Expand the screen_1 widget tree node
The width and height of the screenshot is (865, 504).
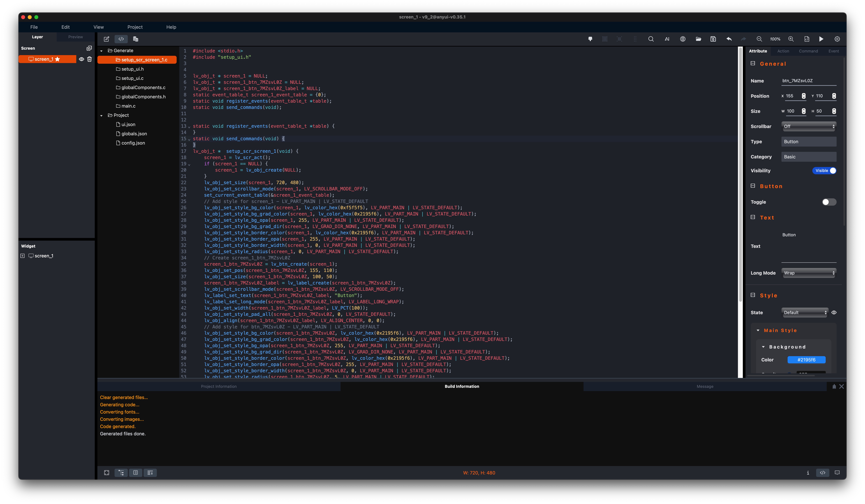pos(23,256)
